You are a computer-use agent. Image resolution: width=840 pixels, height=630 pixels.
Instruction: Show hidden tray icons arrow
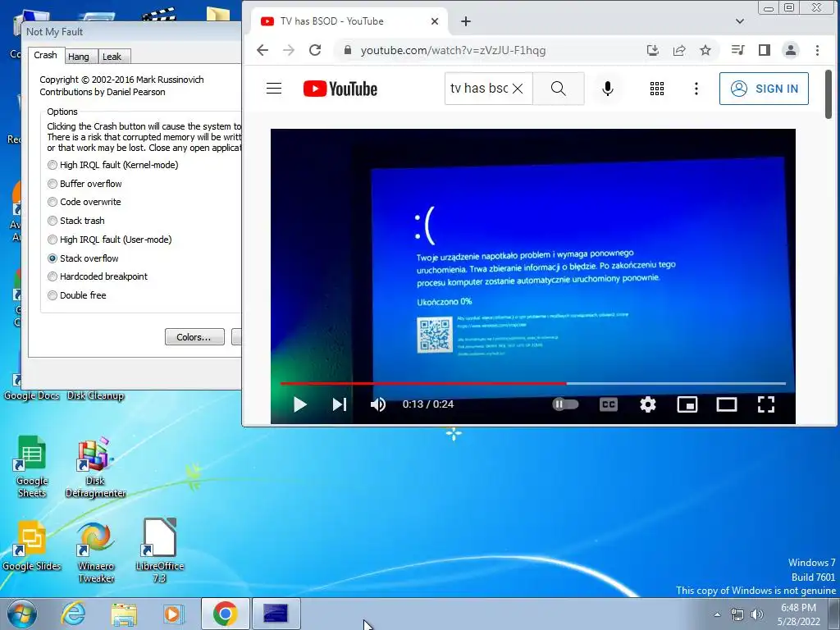pos(717,614)
